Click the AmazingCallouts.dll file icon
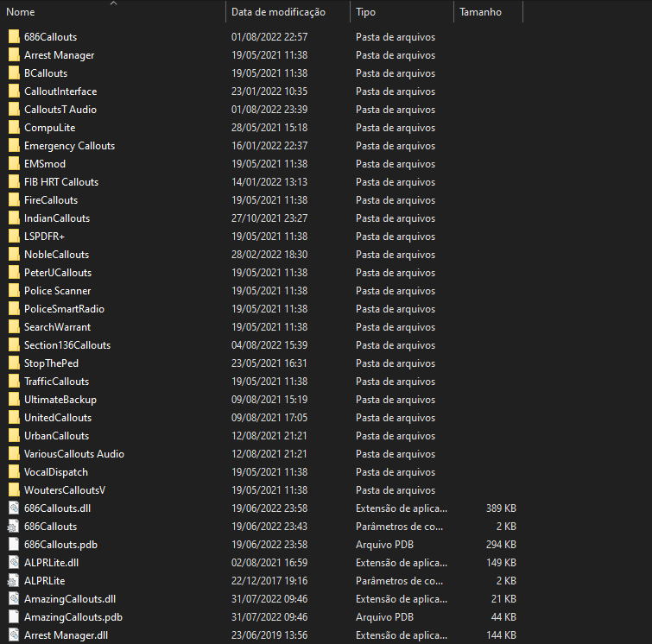The image size is (652, 644). click(x=14, y=599)
